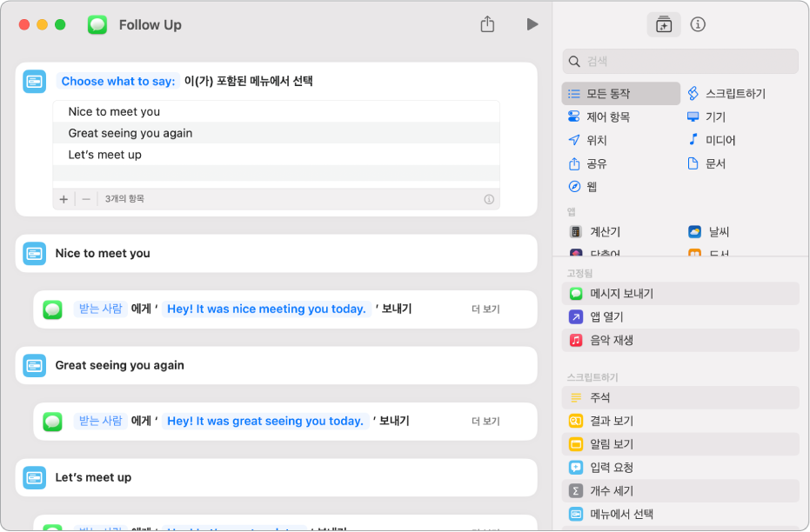Share the shortcut via share icon
810x532 pixels.
coord(487,23)
